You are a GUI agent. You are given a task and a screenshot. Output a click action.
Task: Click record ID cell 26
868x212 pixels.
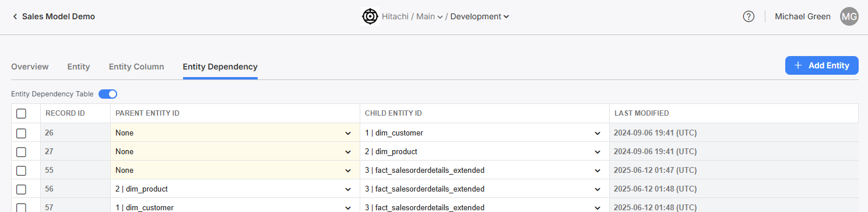point(75,133)
